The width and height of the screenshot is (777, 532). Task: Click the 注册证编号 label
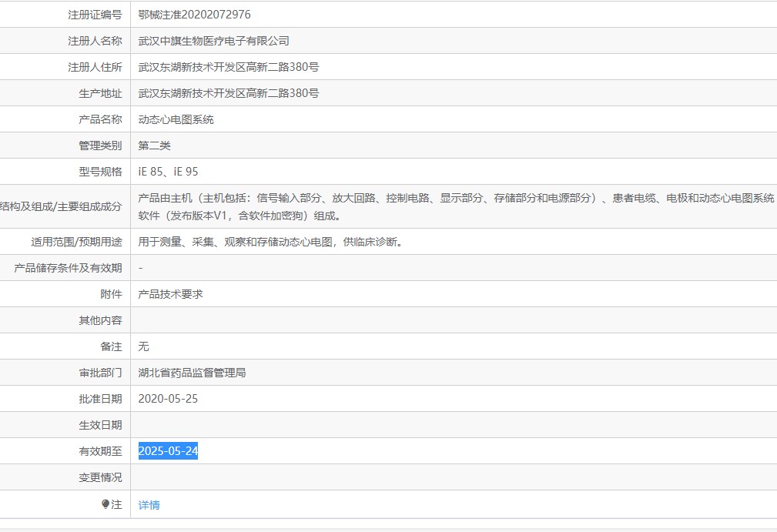point(95,15)
